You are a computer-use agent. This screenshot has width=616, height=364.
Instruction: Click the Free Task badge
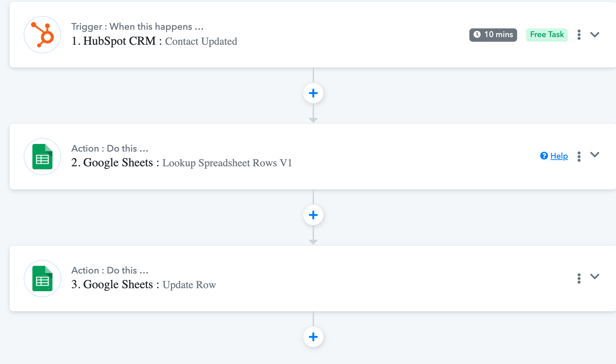coord(547,35)
